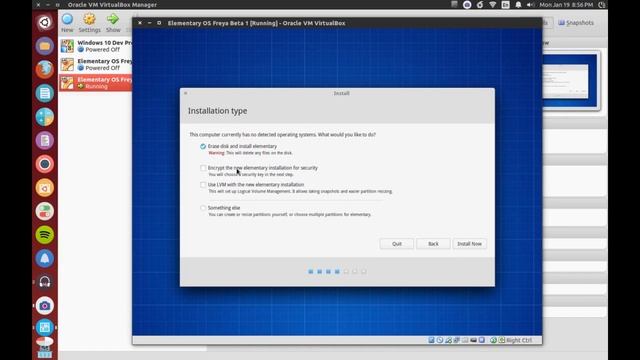This screenshot has height=360, width=640.
Task: Open the sound volume indicator in top panel
Action: pos(530,5)
